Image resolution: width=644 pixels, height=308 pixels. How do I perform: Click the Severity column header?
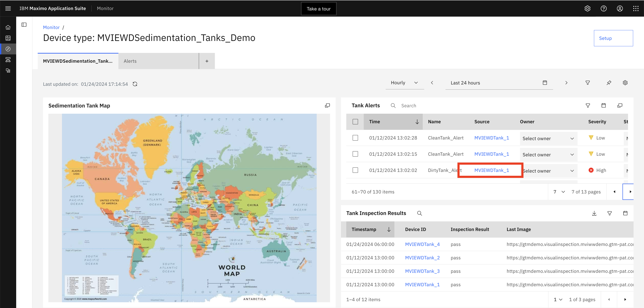597,122
